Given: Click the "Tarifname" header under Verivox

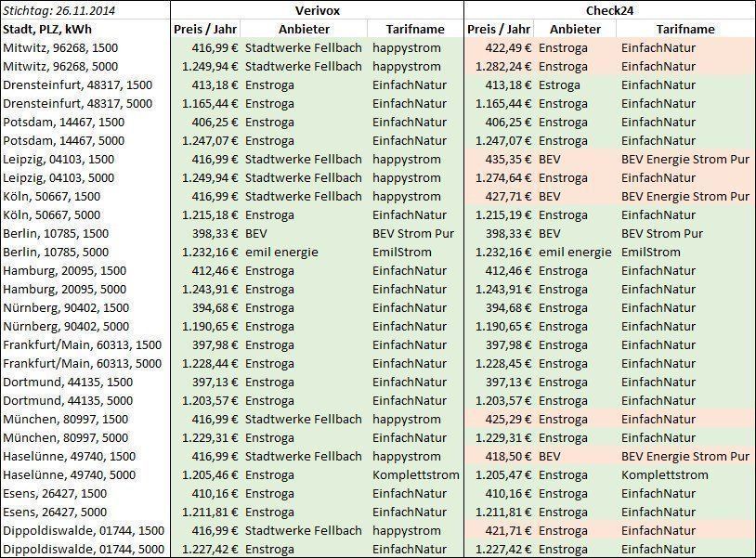Looking at the screenshot, I should [x=415, y=30].
